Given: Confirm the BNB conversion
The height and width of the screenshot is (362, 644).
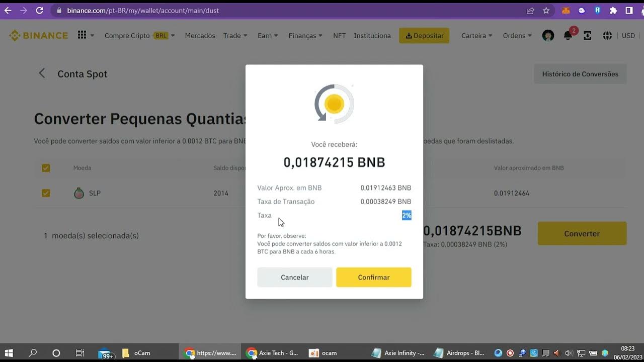Looking at the screenshot, I should point(374,277).
